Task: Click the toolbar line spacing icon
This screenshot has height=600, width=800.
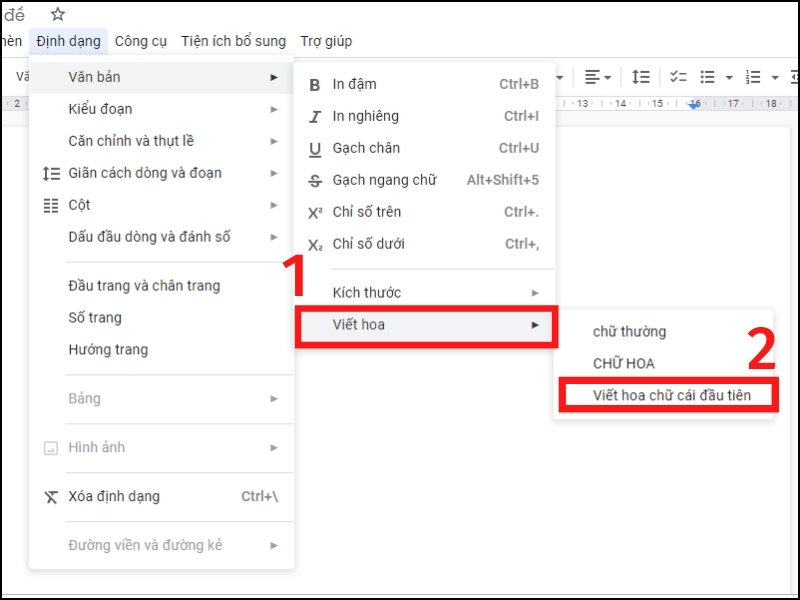Action: [x=640, y=77]
